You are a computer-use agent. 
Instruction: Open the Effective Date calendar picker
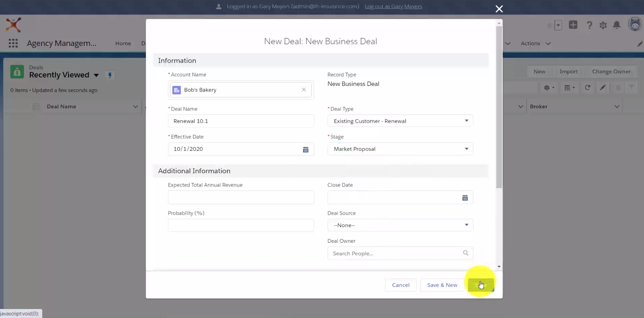tap(305, 150)
